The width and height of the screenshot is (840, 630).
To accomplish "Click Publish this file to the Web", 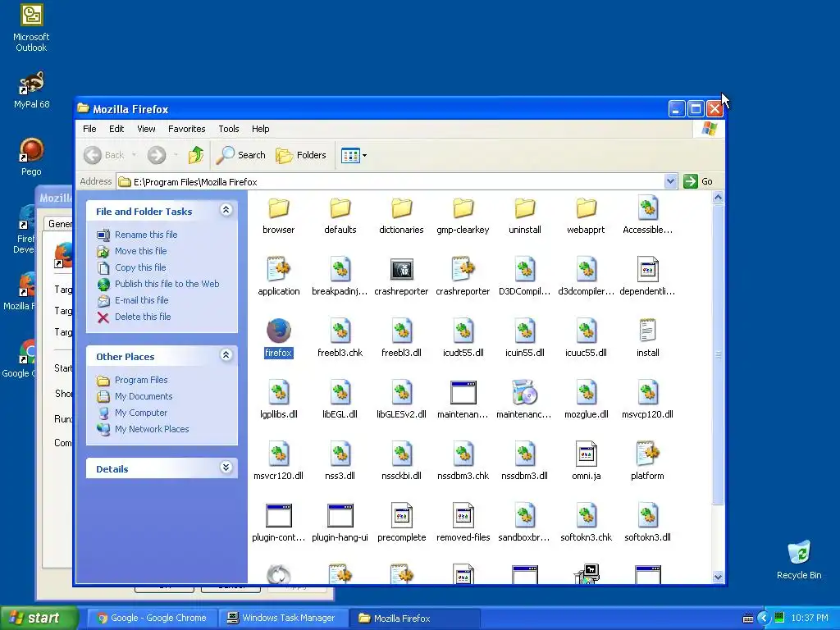I will coord(167,284).
